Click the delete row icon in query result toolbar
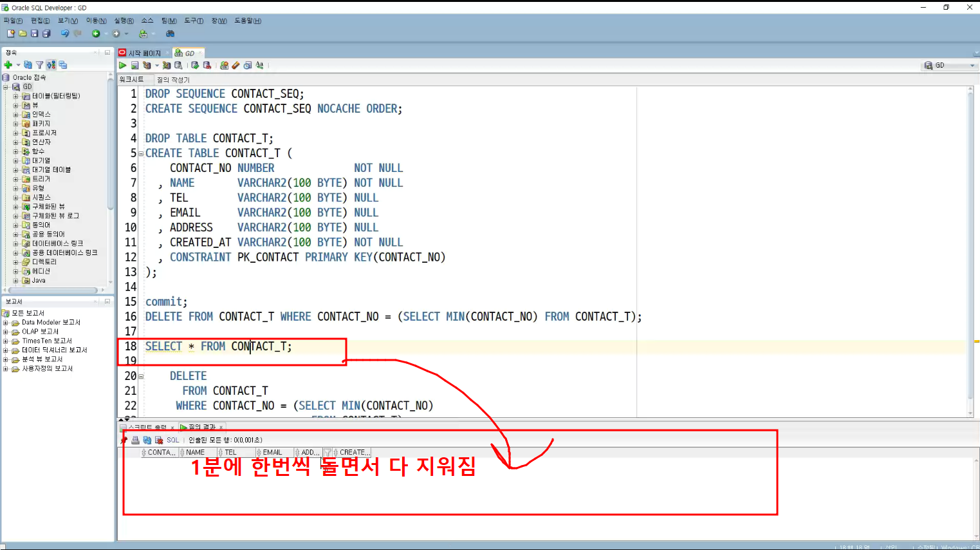 click(159, 441)
